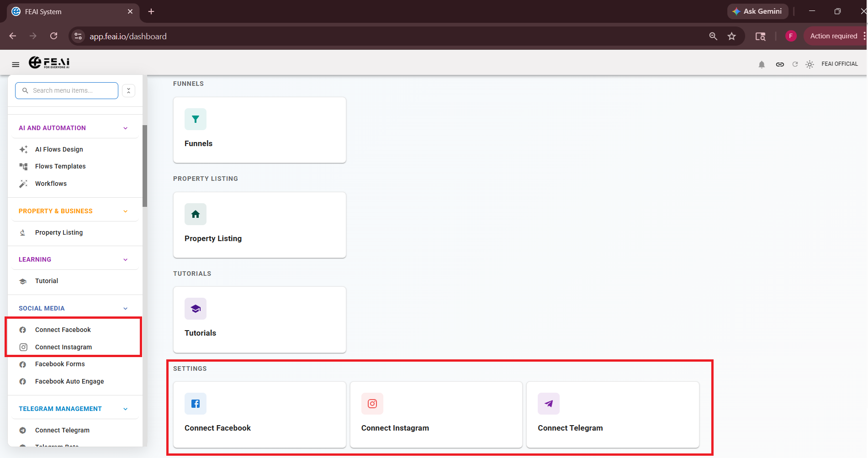Open the Funnels card

click(259, 130)
